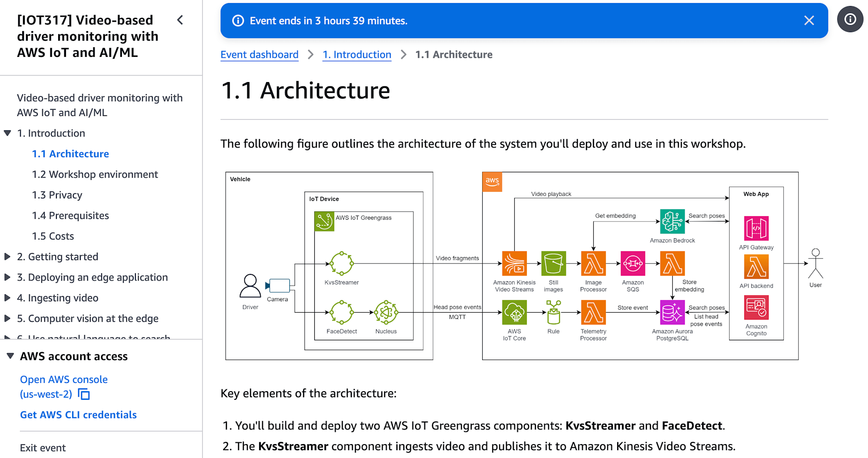The image size is (868, 458).
Task: Click the List head pose events label
Action: tap(706, 320)
